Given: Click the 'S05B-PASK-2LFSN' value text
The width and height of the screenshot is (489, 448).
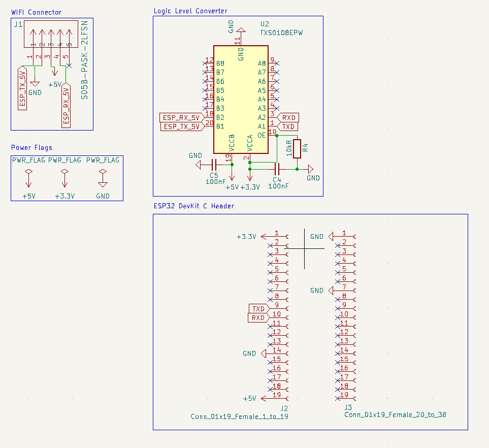Looking at the screenshot, I should (x=84, y=60).
